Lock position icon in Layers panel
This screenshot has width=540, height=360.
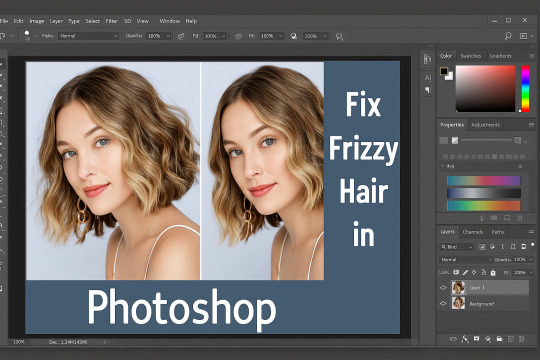pos(474,272)
